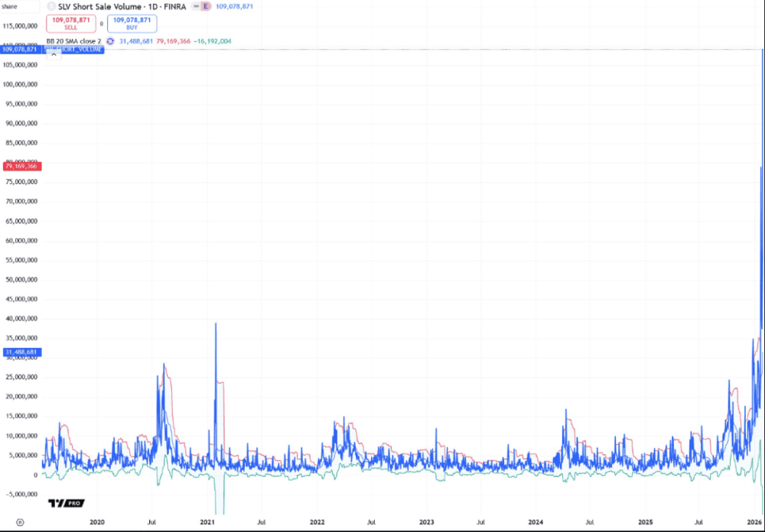Click the TradingView PRO watermark logo
This screenshot has width=765, height=532.
65,503
